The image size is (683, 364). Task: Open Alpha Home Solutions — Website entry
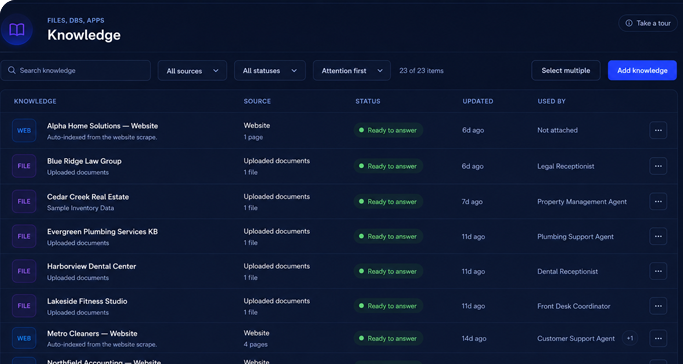coord(102,126)
